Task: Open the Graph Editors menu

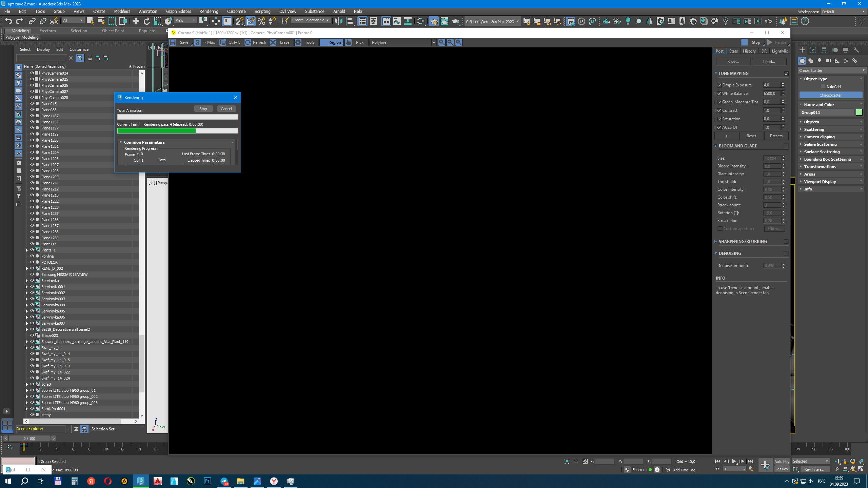Action: click(178, 11)
